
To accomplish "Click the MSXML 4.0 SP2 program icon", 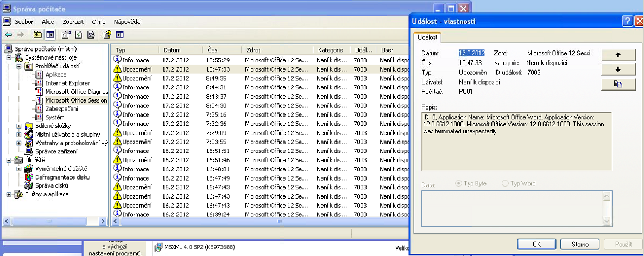I will click(158, 247).
